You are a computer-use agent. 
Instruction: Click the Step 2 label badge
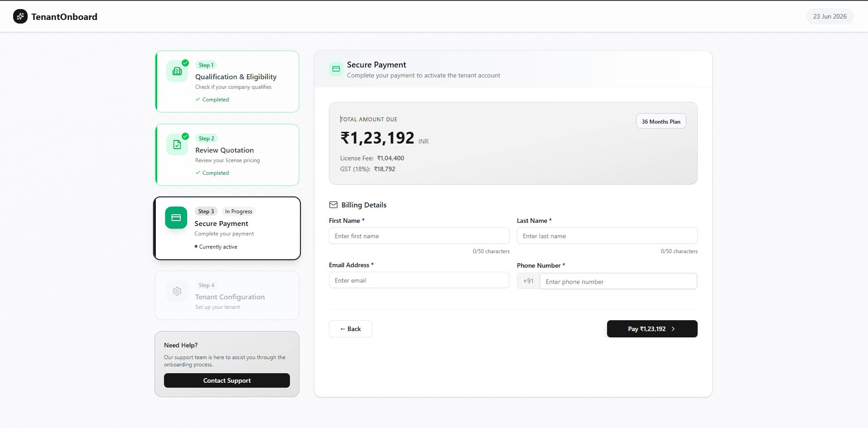(x=207, y=138)
